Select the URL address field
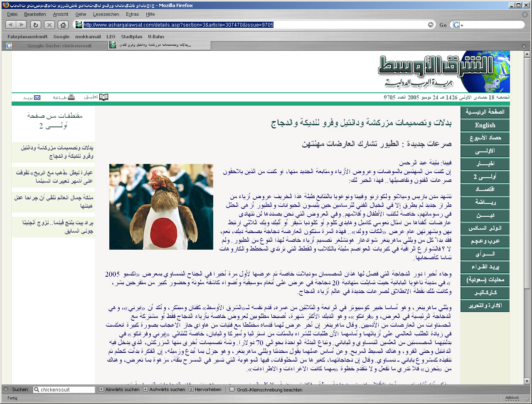The width and height of the screenshot is (532, 404). (255, 25)
